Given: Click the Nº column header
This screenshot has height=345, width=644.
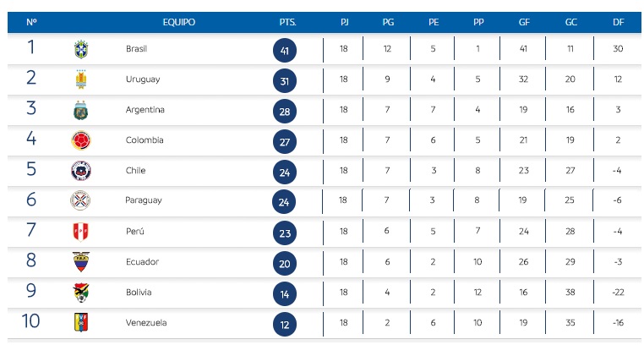Looking at the screenshot, I should tap(31, 22).
